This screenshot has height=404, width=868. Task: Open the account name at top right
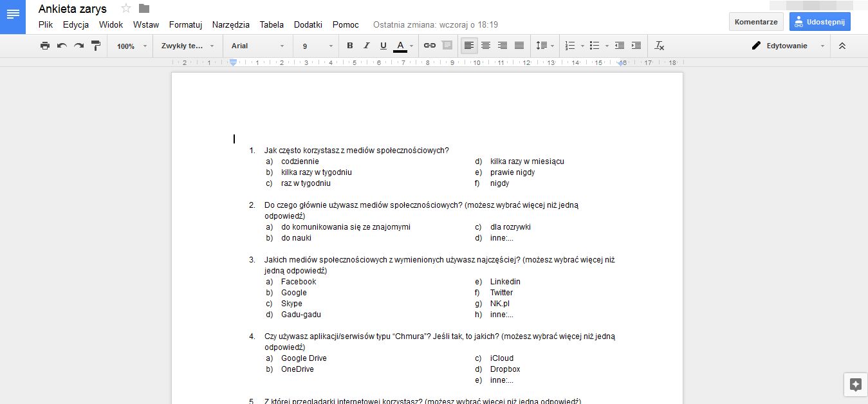click(818, 5)
